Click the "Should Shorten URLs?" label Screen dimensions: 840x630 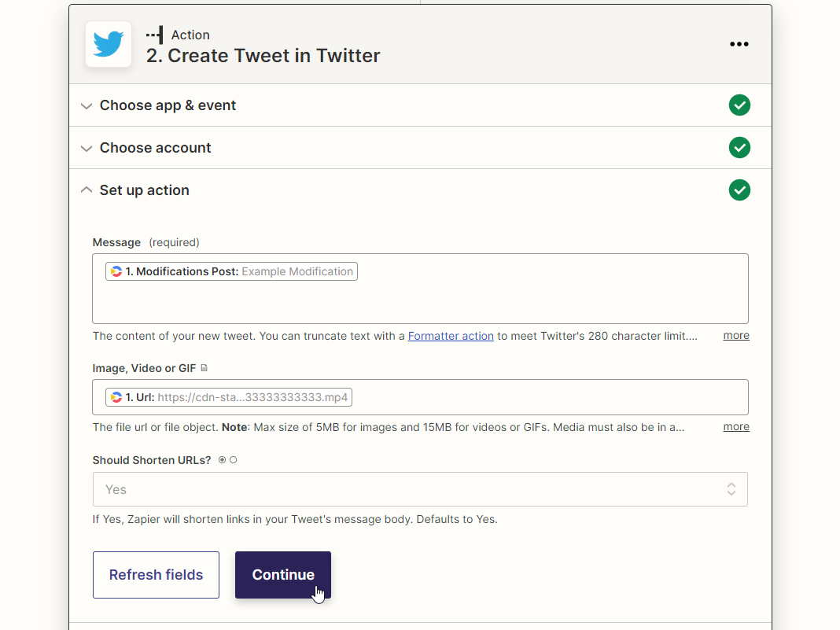pos(152,460)
